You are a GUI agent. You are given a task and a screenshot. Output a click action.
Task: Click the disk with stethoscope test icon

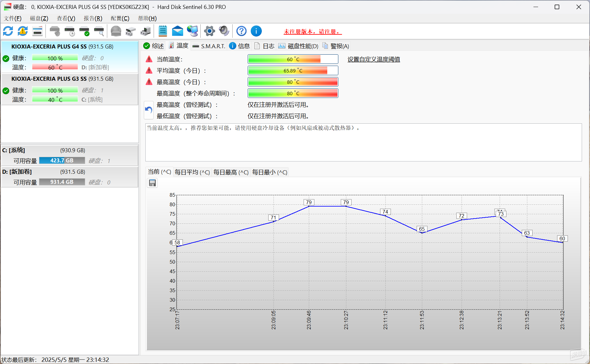coord(55,31)
